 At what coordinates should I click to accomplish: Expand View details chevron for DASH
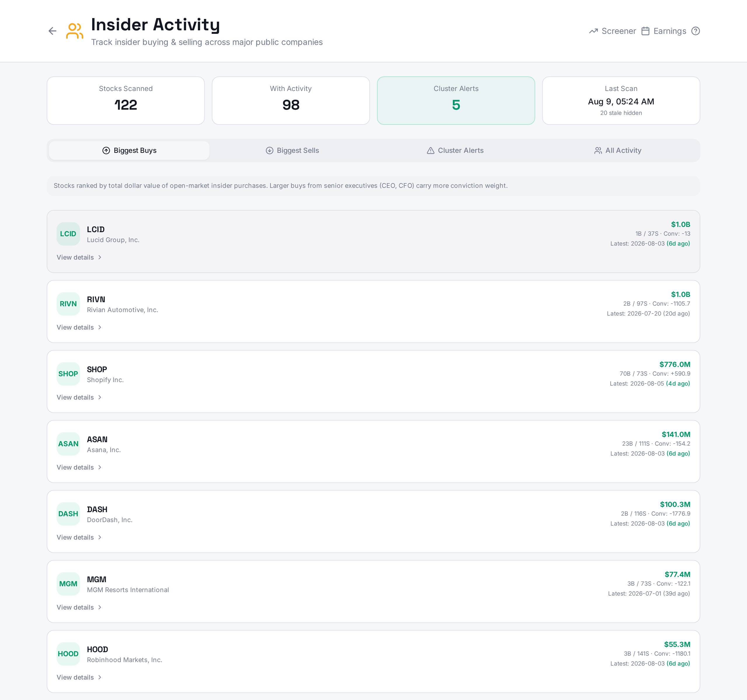point(100,537)
